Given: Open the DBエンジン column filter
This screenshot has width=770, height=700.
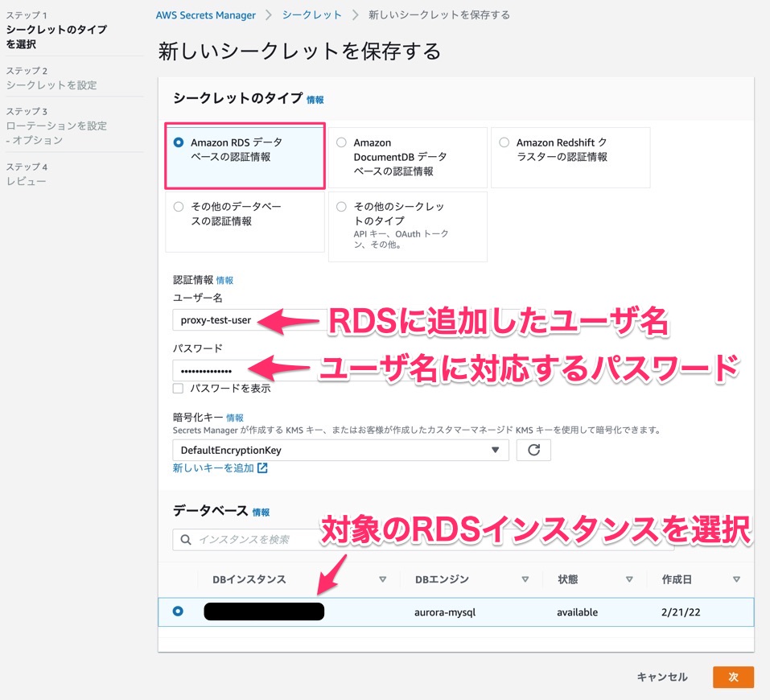Looking at the screenshot, I should click(525, 579).
